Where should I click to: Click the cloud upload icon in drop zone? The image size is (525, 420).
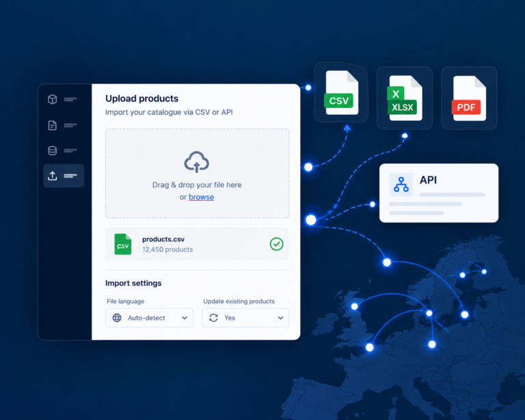[x=197, y=162]
